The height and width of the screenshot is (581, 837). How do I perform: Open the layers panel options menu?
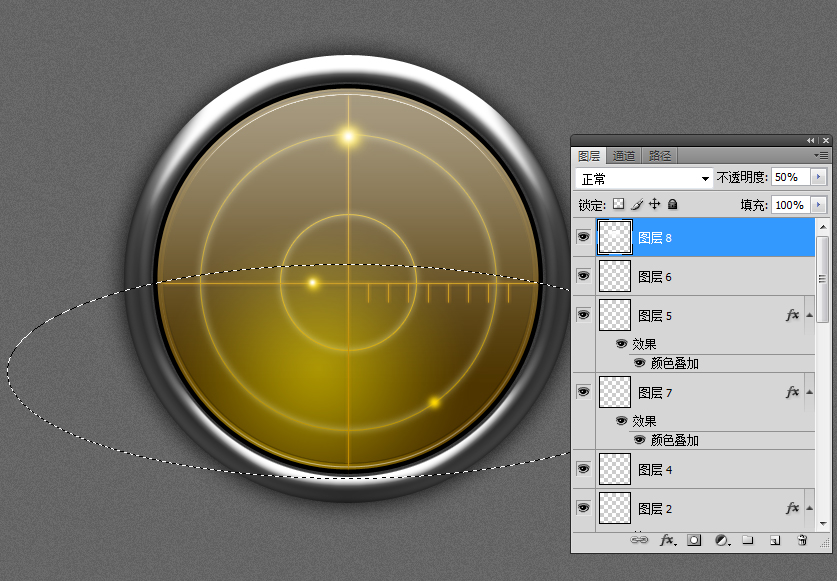click(821, 155)
